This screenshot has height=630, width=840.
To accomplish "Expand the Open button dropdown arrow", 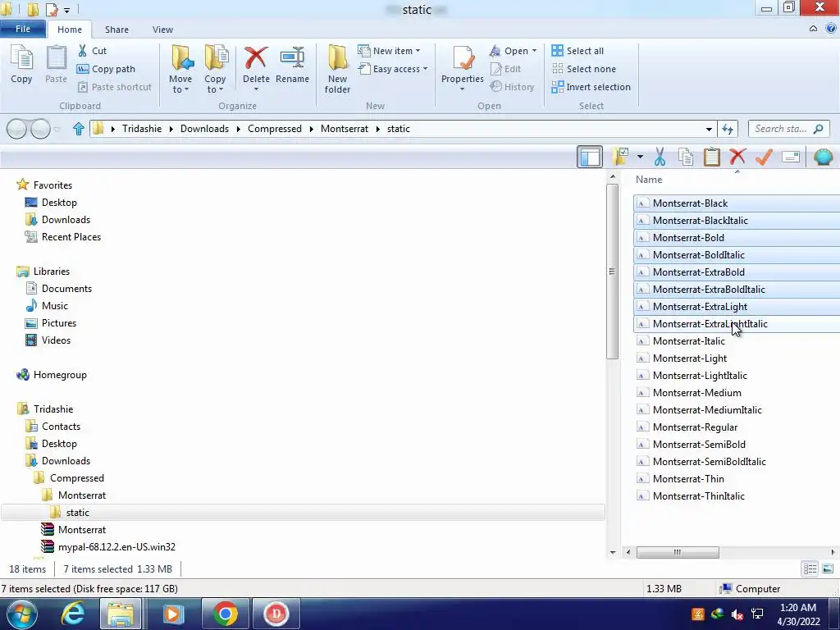I will pos(534,51).
